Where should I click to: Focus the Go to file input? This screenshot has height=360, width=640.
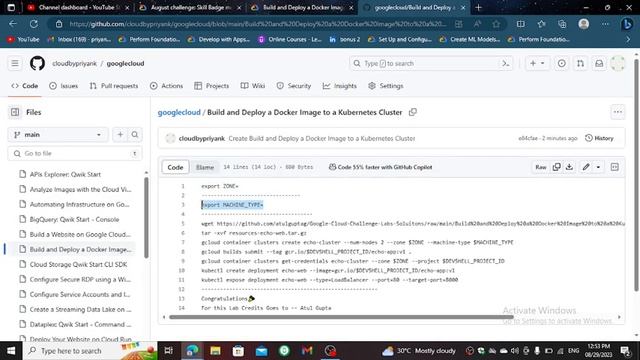point(75,153)
